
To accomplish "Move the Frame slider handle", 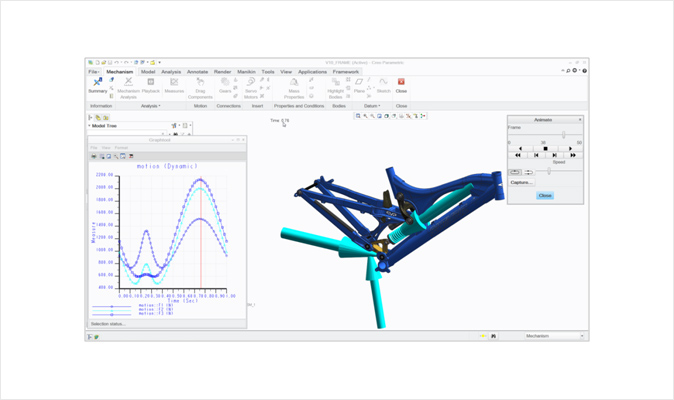I will point(564,135).
